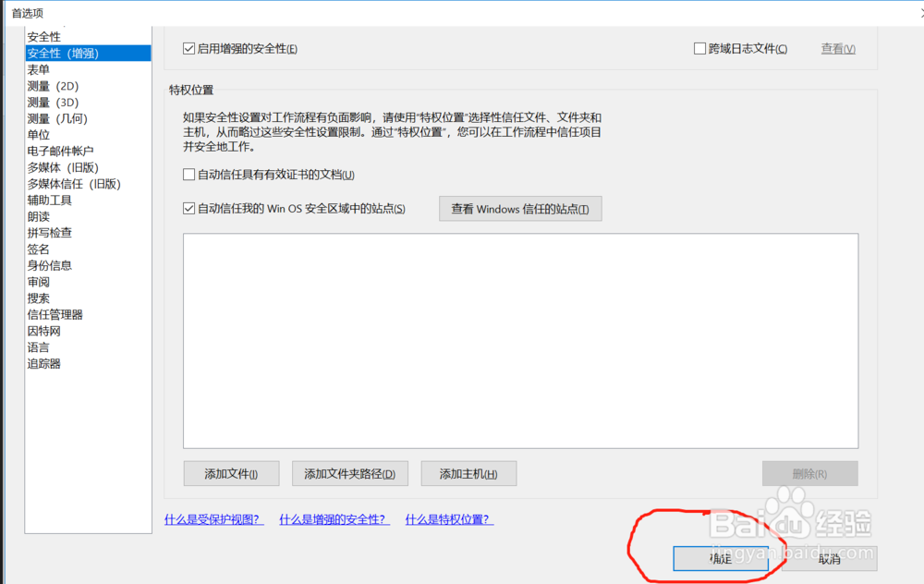Click the 查看 link next to 跨域日志文件
924x584 pixels.
coord(837,48)
